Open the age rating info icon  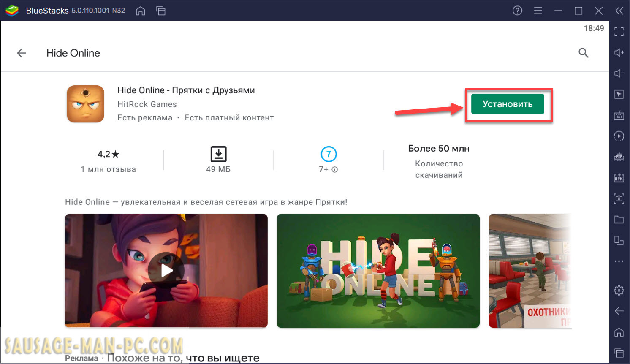[335, 170]
